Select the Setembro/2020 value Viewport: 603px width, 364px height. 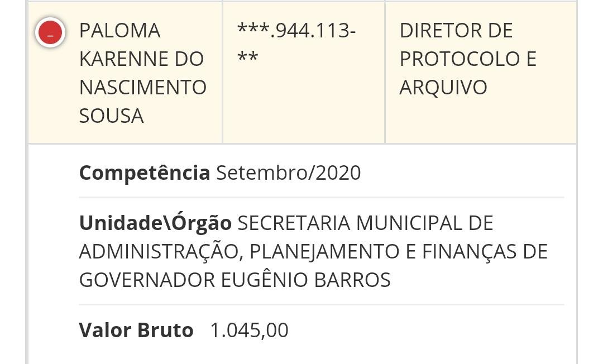click(x=289, y=173)
